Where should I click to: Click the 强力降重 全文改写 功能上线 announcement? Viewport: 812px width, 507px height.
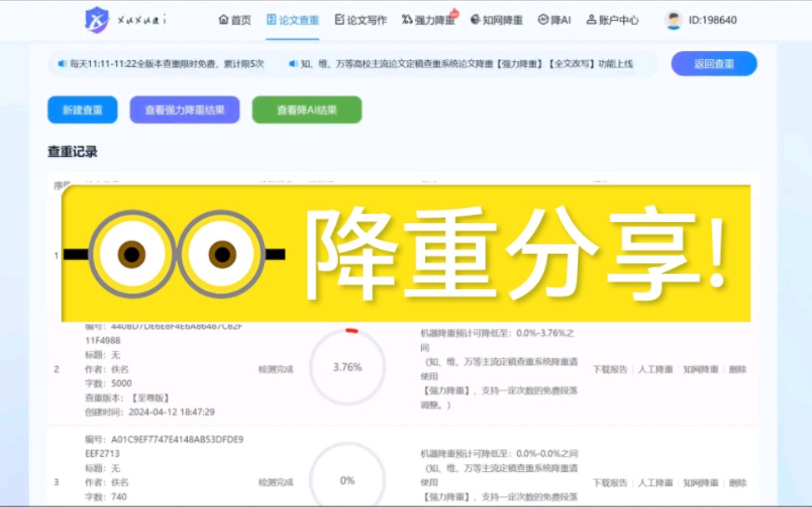(467, 63)
